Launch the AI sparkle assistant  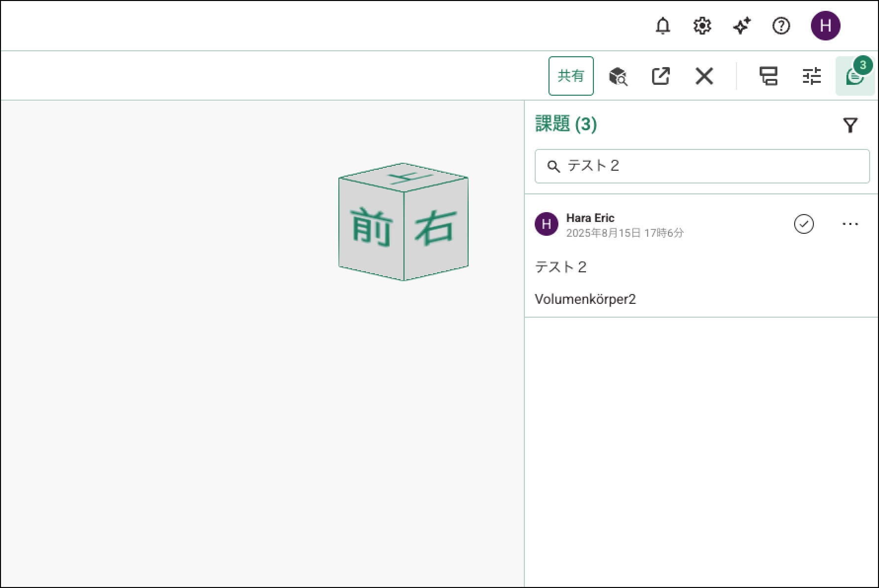(x=741, y=26)
